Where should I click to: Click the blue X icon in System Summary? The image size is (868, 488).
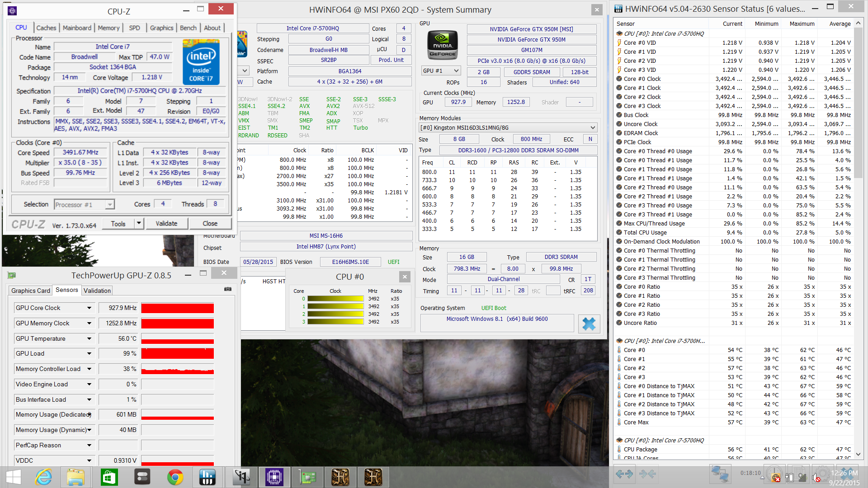pos(589,324)
